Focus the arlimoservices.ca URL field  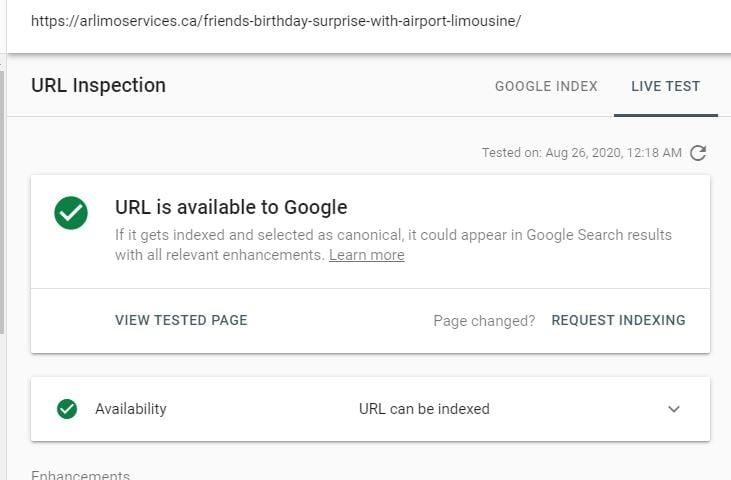tap(276, 21)
